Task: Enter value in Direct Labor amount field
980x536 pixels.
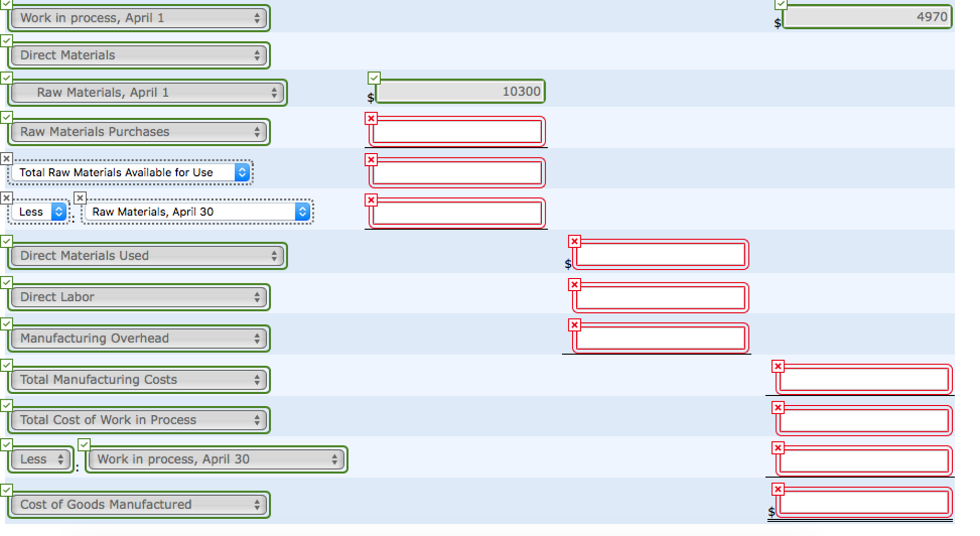Action: (660, 297)
